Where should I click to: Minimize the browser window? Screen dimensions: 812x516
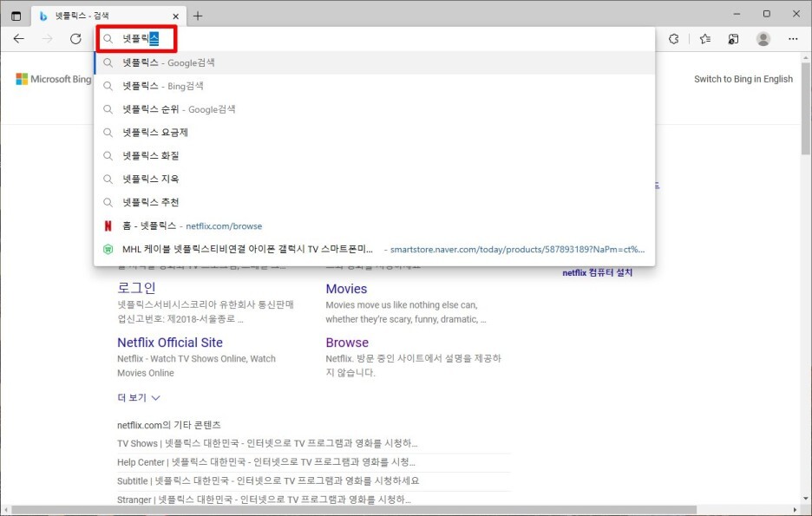[x=737, y=14]
